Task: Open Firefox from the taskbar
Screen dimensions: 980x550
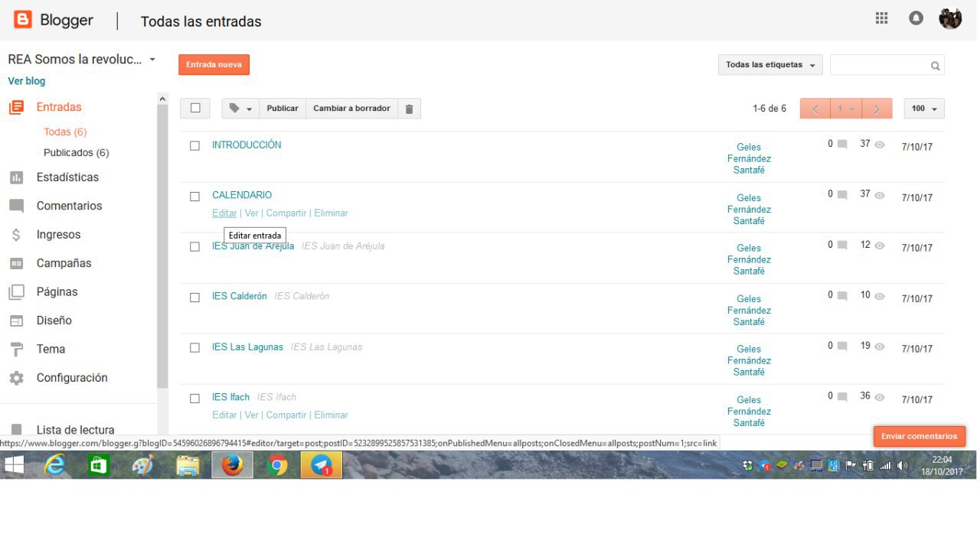Action: tap(232, 464)
